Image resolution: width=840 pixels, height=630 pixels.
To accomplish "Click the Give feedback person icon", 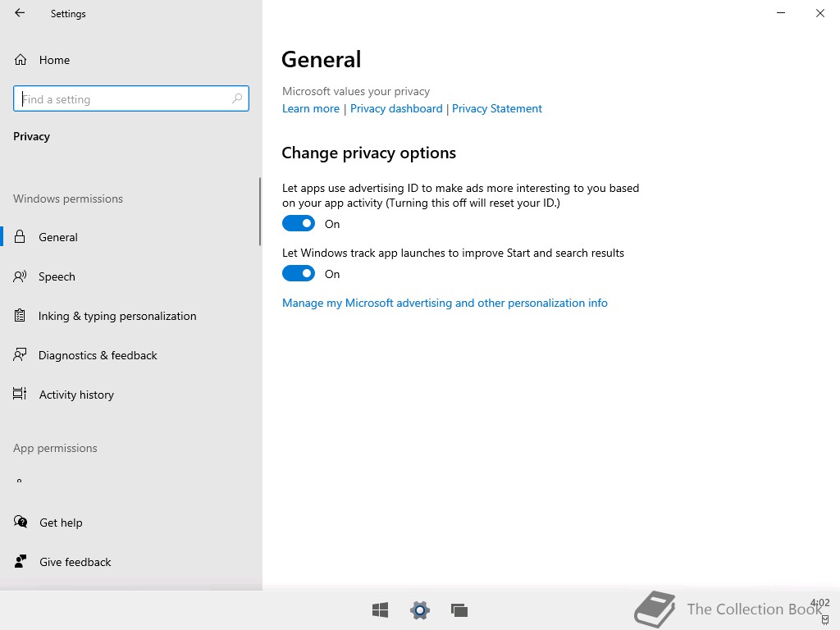I will point(21,561).
